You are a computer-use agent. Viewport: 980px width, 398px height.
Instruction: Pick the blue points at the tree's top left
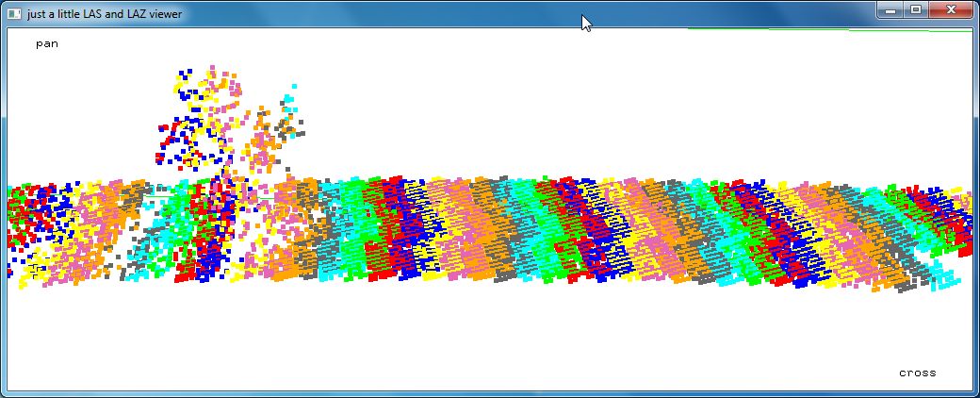[188, 74]
